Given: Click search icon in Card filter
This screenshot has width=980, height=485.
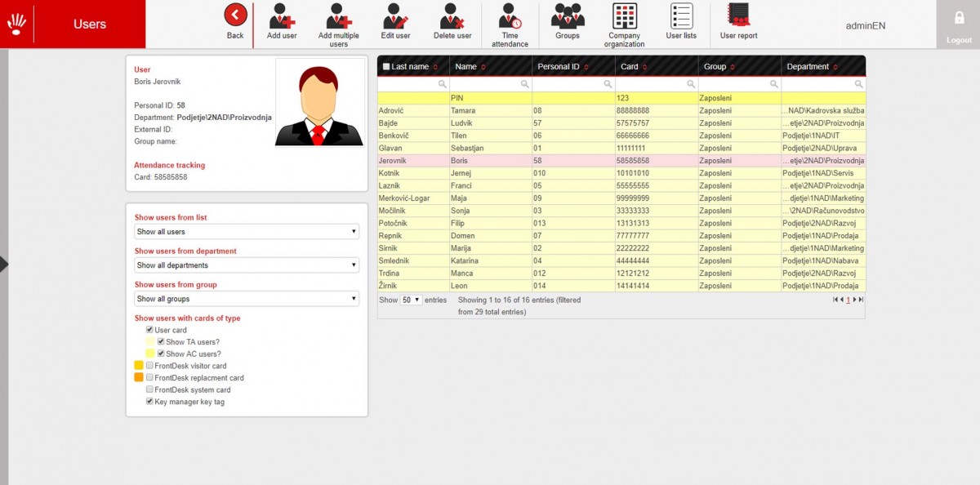Looking at the screenshot, I should 690,84.
